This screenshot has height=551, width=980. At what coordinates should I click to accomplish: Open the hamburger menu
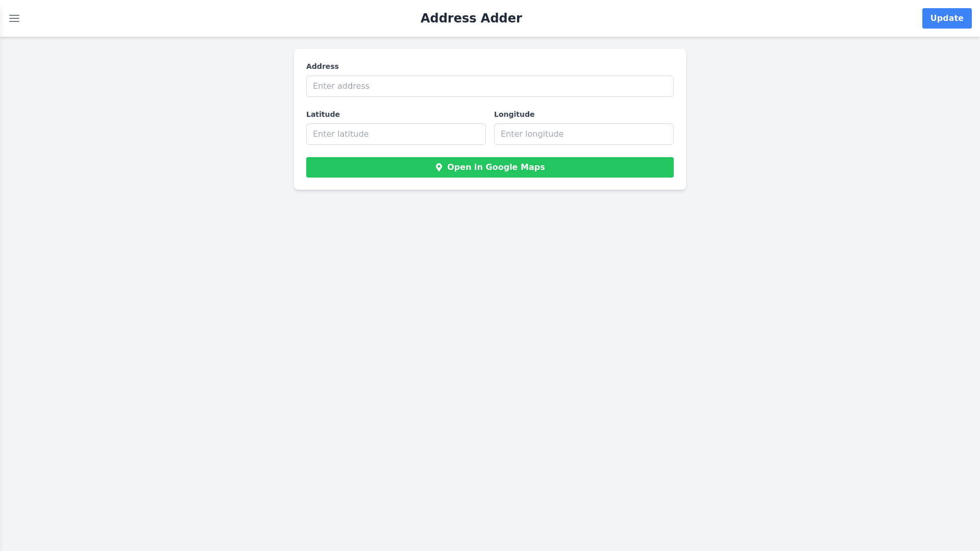click(14, 18)
